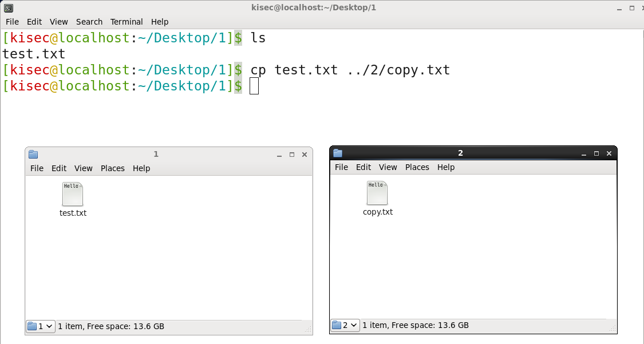Viewport: 644px width, 344px height.
Task: Click resize grip of folder 2 window
Action: point(613,329)
